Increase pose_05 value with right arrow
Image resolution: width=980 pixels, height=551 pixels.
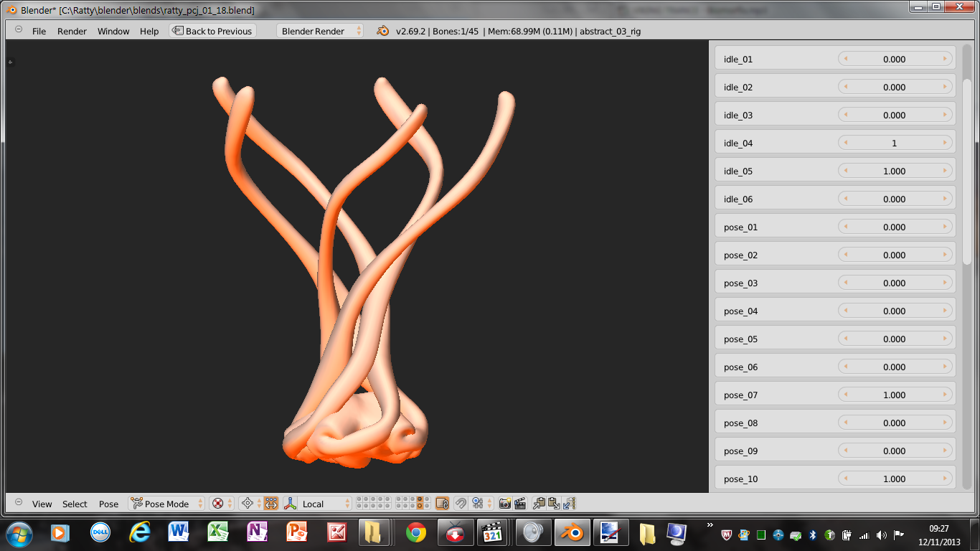pos(945,339)
